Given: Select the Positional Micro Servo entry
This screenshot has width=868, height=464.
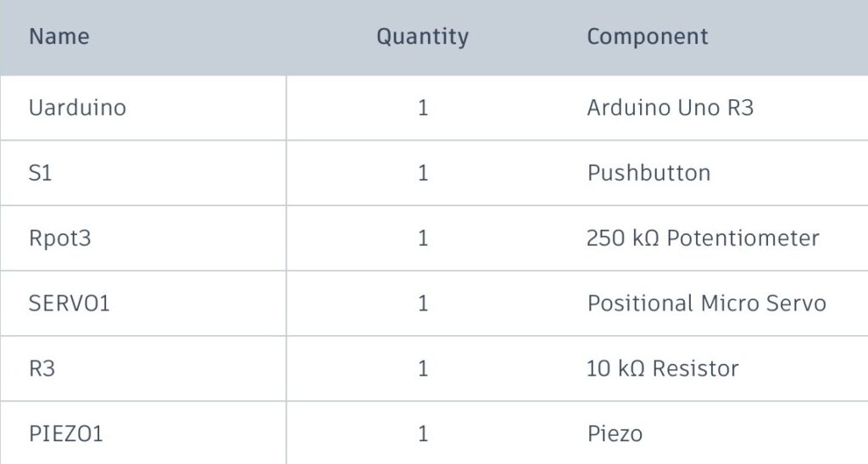Looking at the screenshot, I should click(706, 304).
